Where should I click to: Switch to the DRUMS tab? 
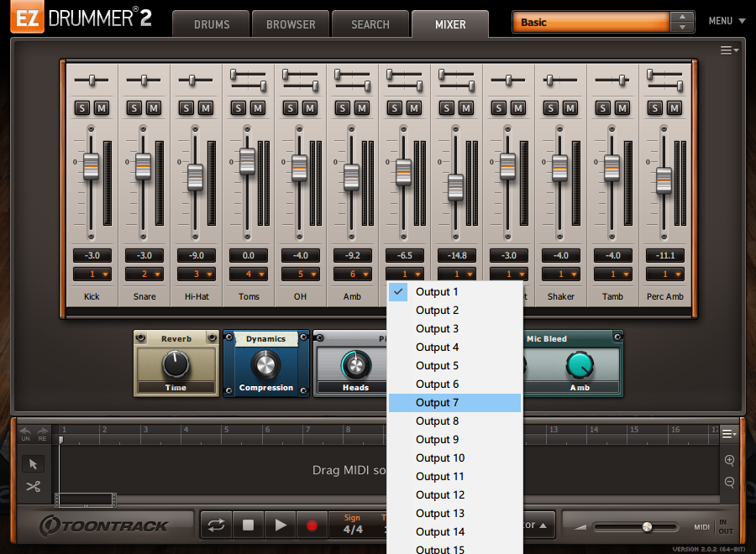coord(212,24)
